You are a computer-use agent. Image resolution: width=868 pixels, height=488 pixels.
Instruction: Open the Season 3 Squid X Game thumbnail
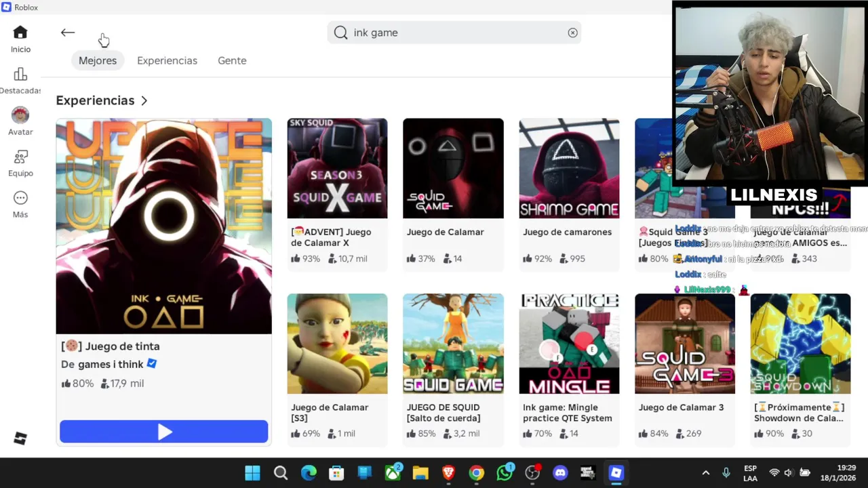pos(337,168)
